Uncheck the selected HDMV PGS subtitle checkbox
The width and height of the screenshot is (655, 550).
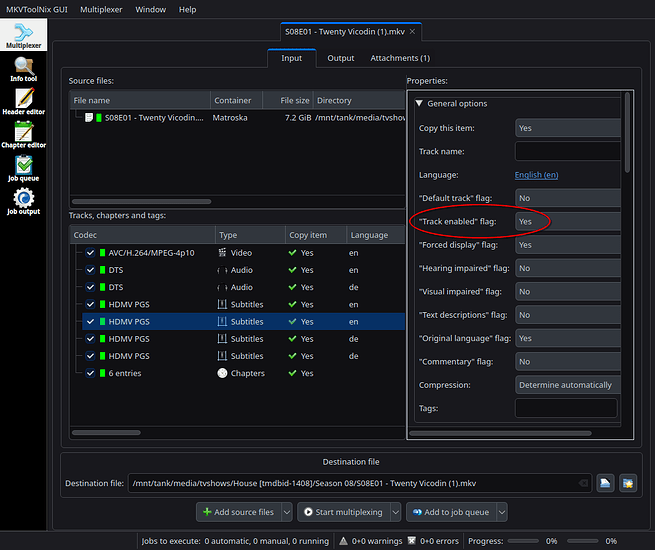pyautogui.click(x=90, y=322)
